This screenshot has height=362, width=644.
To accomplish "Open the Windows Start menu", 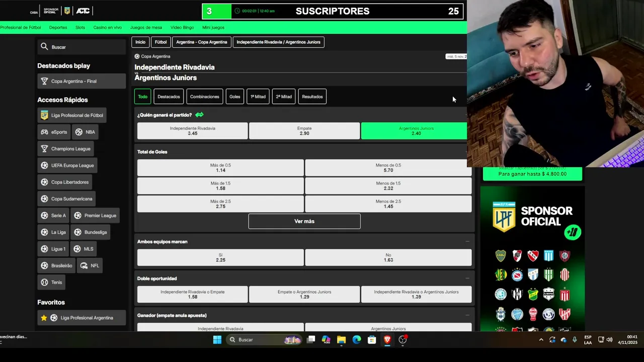I will point(217,340).
